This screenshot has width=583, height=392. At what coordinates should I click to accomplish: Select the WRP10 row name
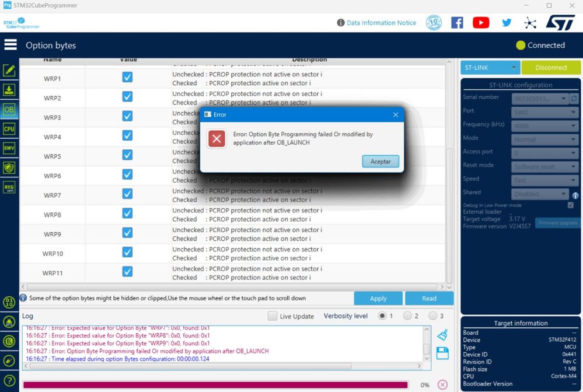[53, 254]
